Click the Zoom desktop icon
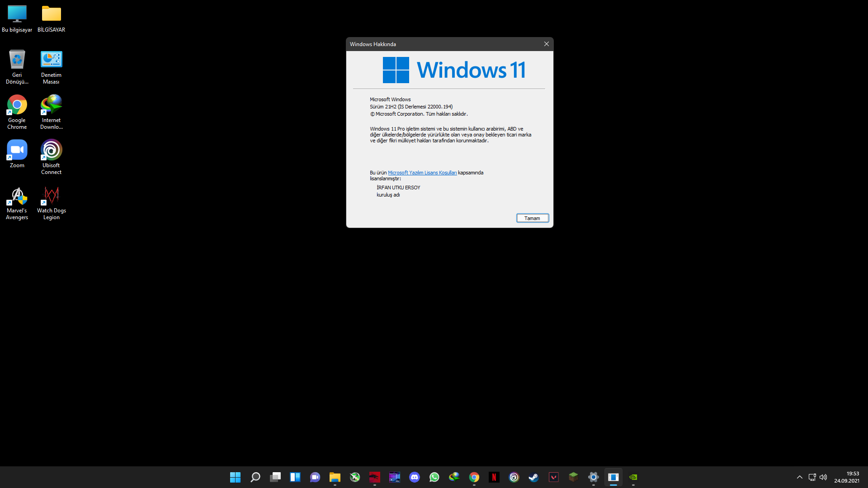 click(17, 154)
